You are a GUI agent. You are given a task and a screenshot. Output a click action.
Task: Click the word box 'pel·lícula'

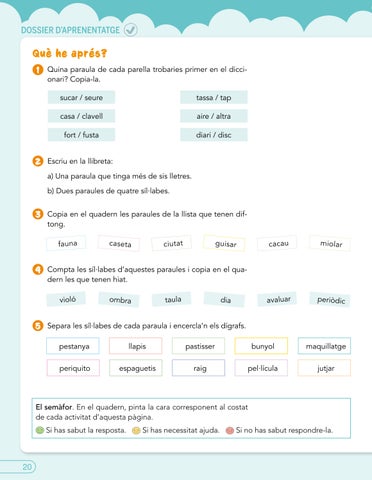(261, 368)
